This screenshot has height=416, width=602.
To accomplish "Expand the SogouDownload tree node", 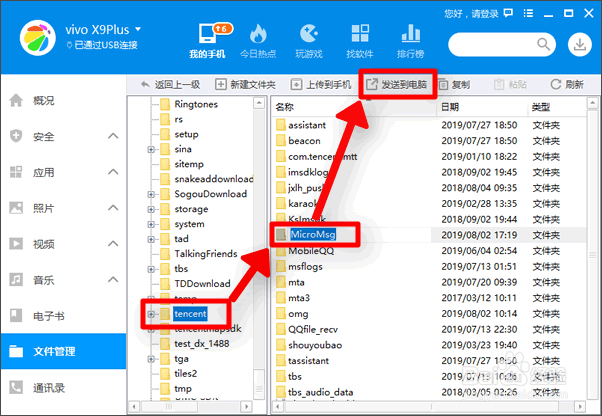I will 151,194.
